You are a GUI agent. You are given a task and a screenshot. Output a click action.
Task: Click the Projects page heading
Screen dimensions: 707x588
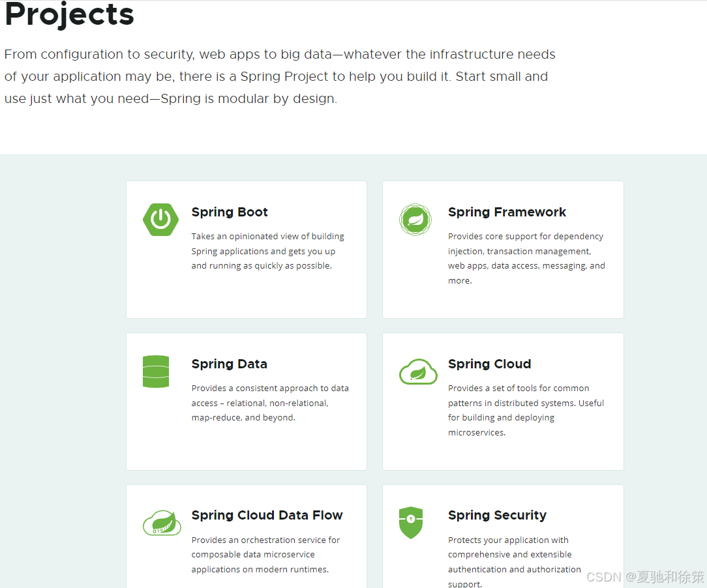tap(68, 16)
